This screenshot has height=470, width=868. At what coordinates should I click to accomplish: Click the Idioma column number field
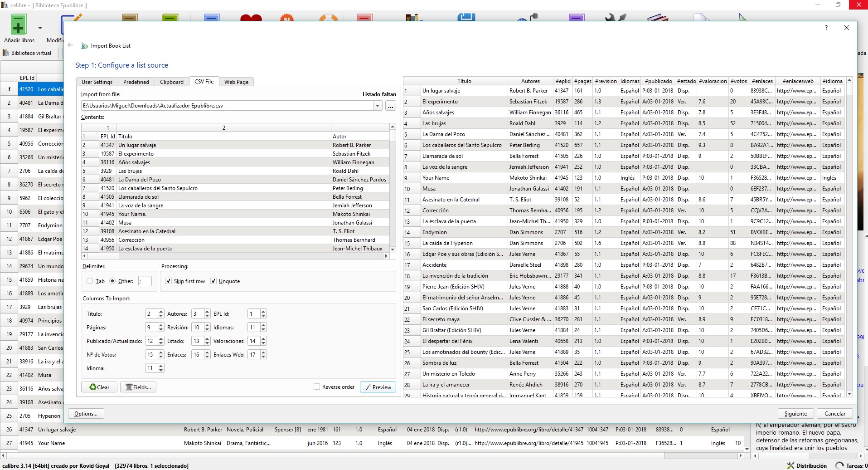tap(151, 368)
